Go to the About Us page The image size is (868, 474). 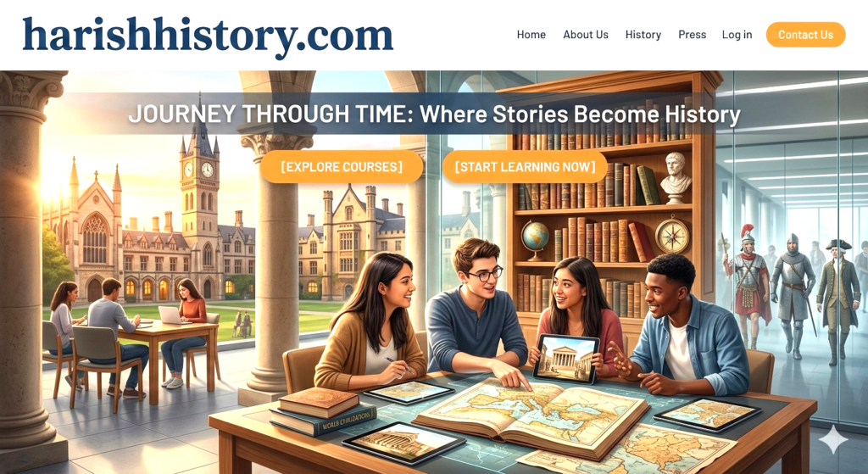coord(585,34)
